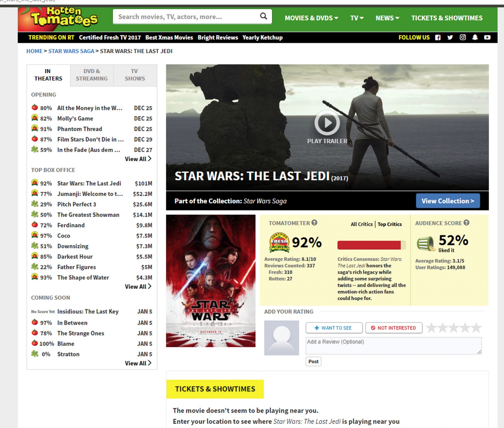
Task: Open View All under Top Box Office
Action: tap(138, 287)
